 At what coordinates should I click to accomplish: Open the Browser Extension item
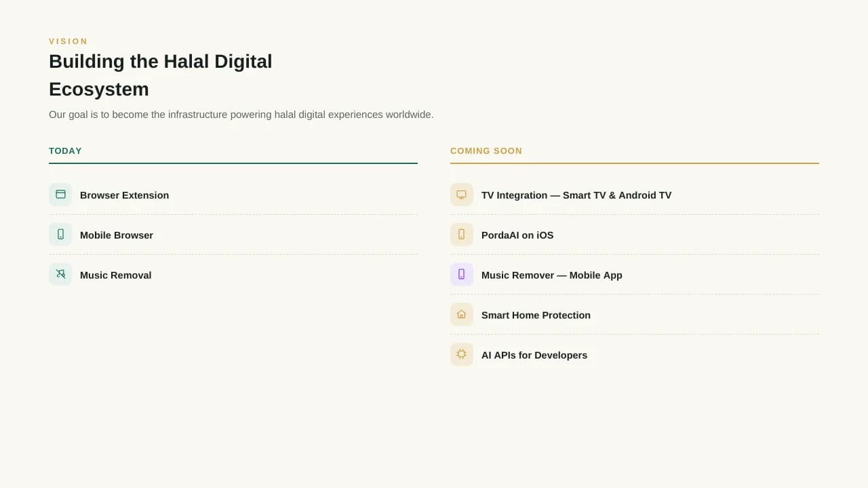[233, 195]
